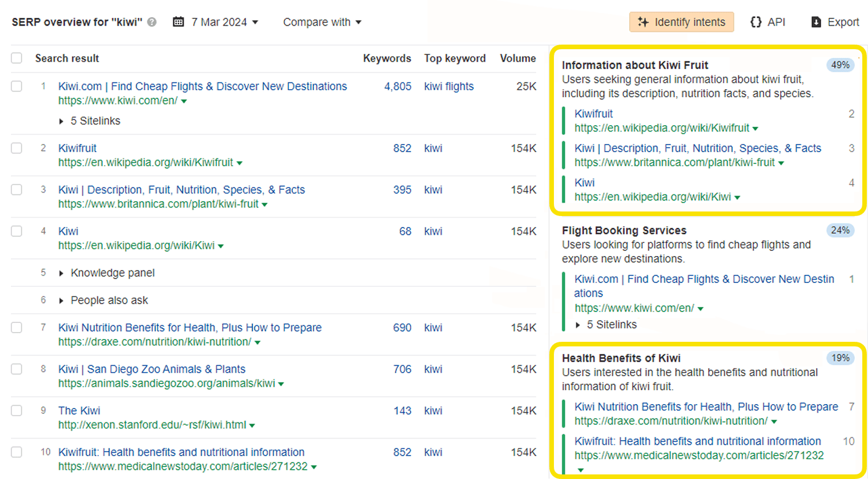Click the 49% badge on Information about Kiwi Fruit
Screen dimensions: 868x479
pyautogui.click(x=839, y=65)
